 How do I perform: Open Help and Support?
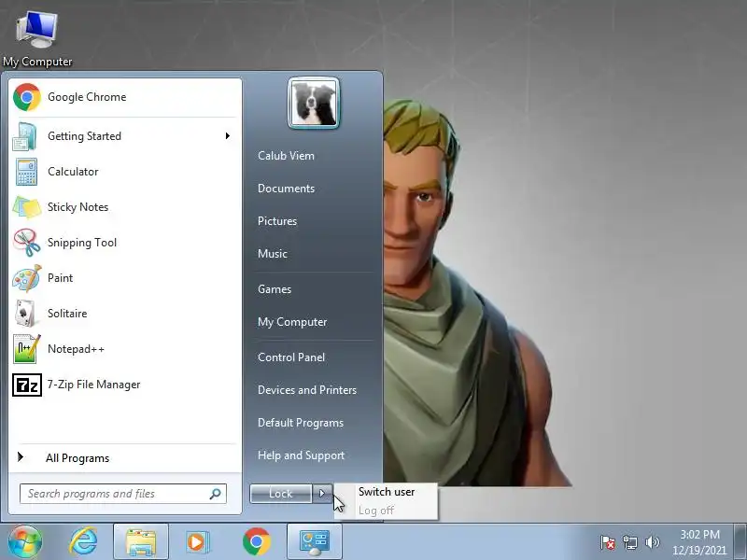pos(301,455)
